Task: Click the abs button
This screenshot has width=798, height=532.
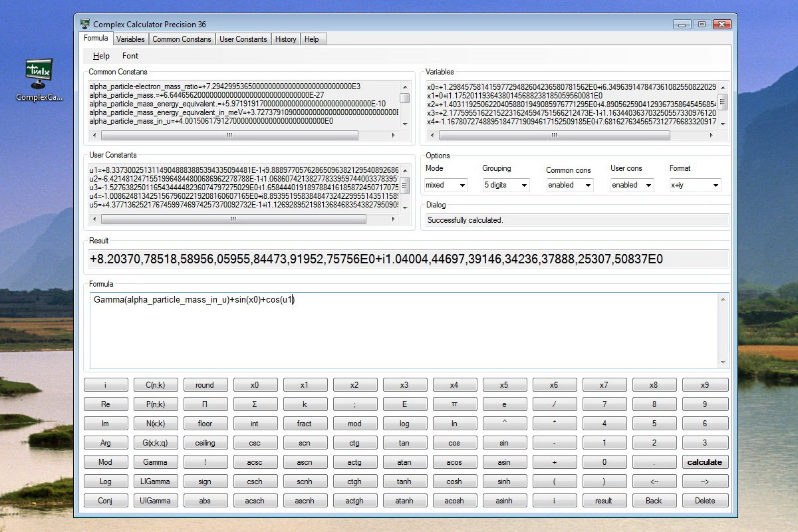Action: (205, 501)
